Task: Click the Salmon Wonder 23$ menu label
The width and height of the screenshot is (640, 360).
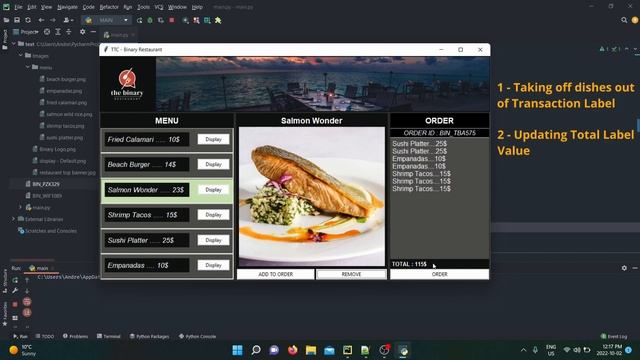Action: (147, 190)
